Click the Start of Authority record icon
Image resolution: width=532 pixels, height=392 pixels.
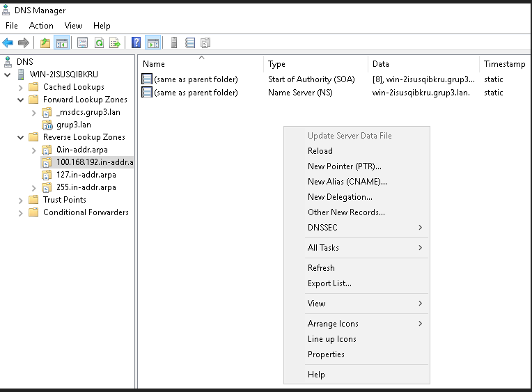(147, 79)
